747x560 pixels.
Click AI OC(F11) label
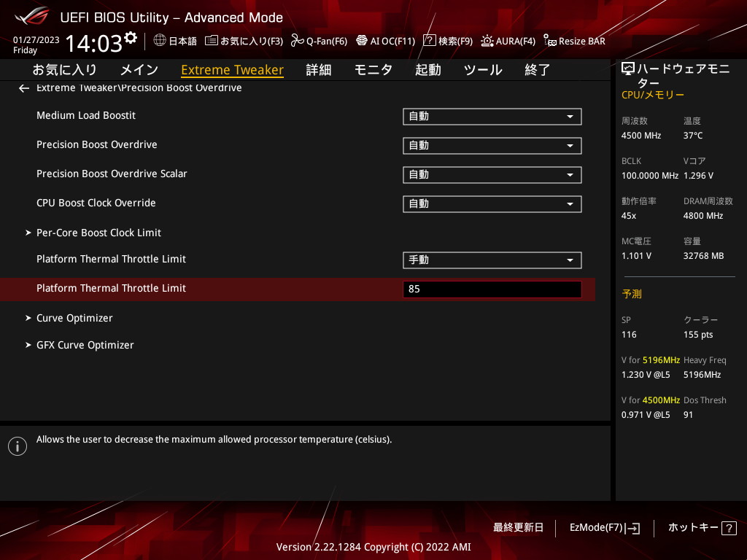click(392, 41)
